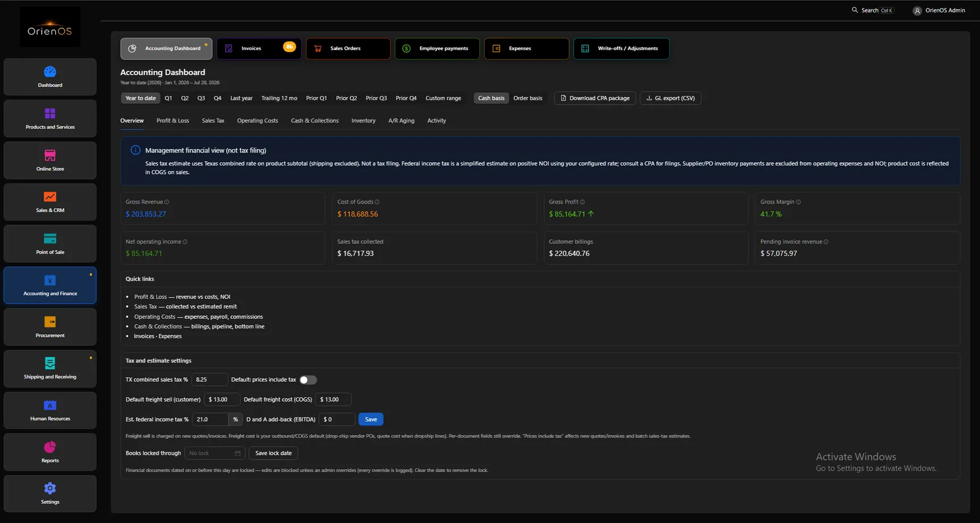The image size is (980, 523).
Task: Click the OrienOS Admin user avatar
Action: [917, 11]
